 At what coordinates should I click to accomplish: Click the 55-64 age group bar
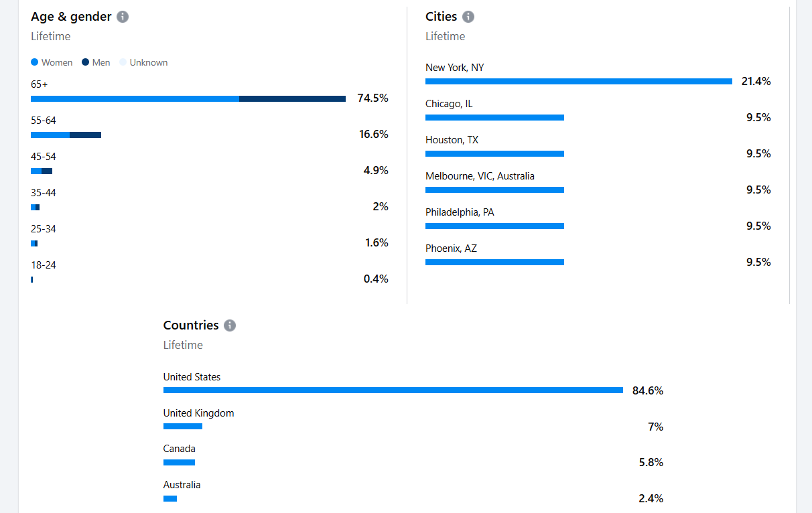[x=66, y=135]
